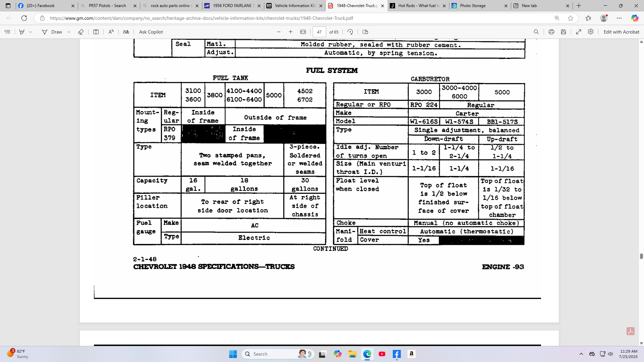Toggle the PDF table of contents
This screenshot has width=644, height=362.
point(7,32)
